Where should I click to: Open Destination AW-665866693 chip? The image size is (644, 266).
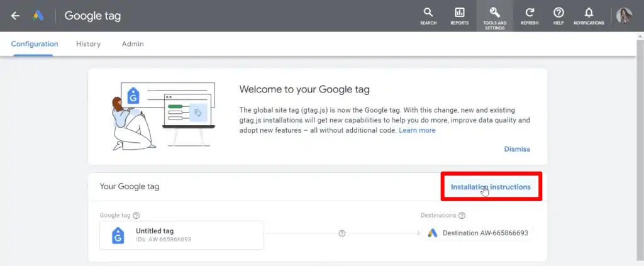click(478, 233)
